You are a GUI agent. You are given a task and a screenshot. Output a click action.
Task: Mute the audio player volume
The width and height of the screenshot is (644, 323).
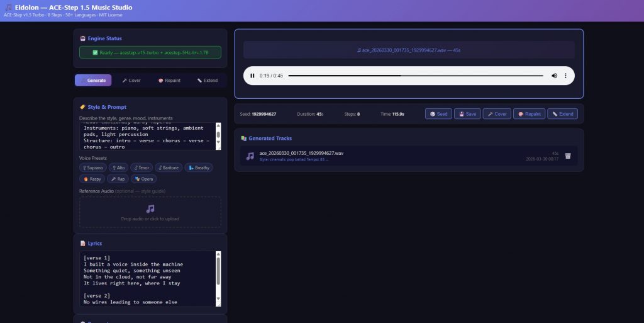pyautogui.click(x=555, y=76)
